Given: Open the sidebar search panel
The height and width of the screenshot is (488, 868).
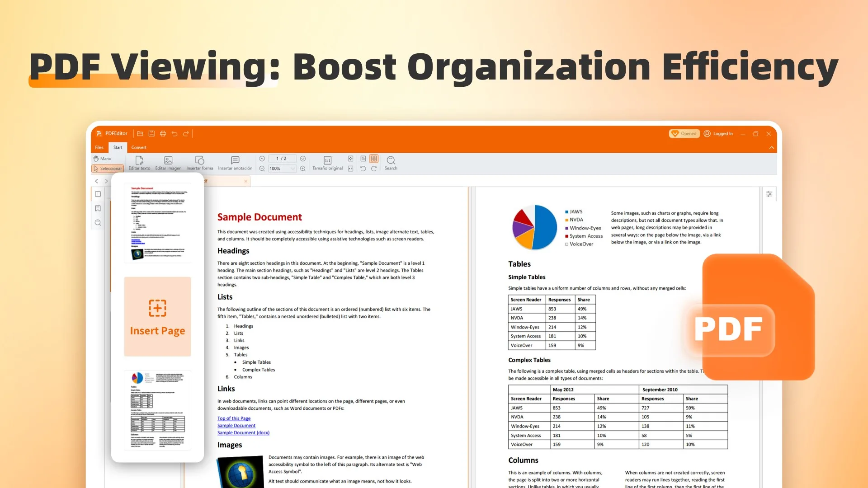Looking at the screenshot, I should tap(98, 223).
